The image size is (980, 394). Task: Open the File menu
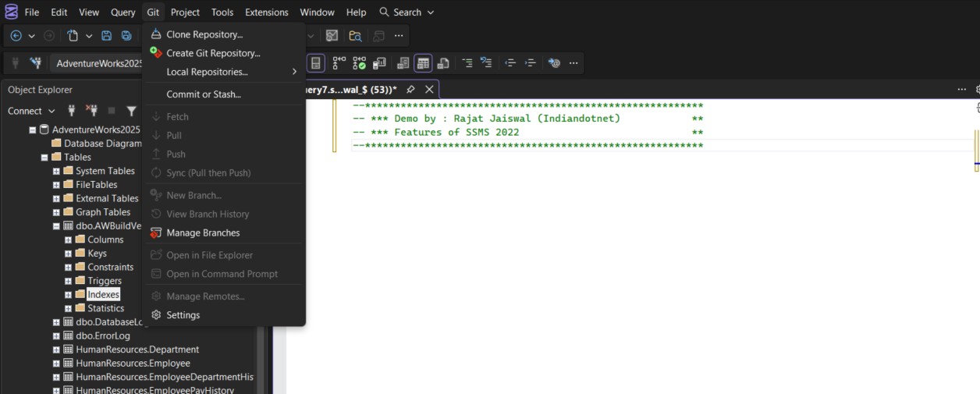[32, 12]
